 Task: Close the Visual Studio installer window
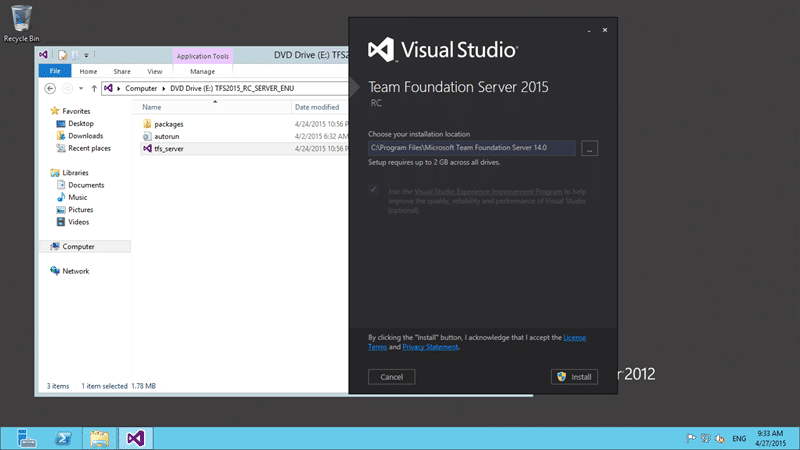coord(605,30)
